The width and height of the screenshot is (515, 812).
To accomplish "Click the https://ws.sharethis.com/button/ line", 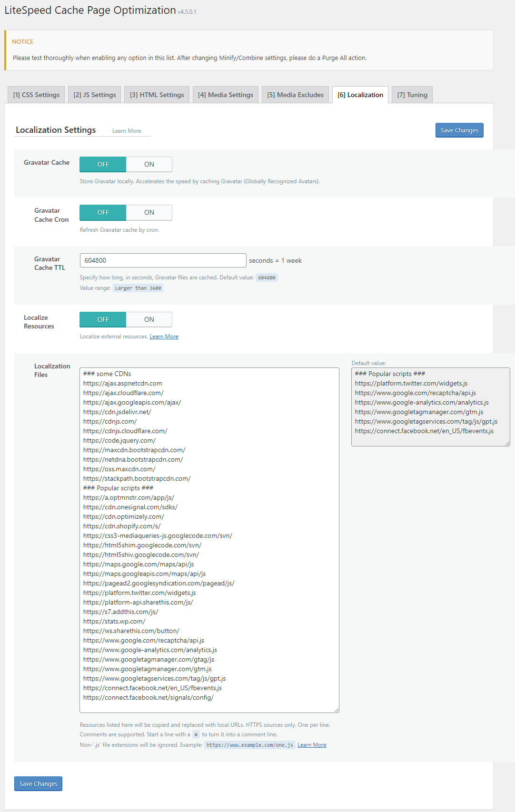I will click(x=131, y=631).
